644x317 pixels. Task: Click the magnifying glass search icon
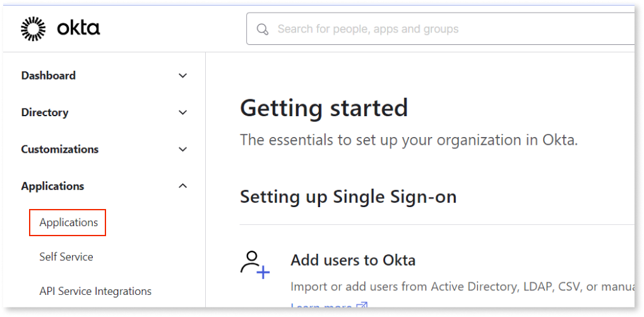tap(263, 29)
